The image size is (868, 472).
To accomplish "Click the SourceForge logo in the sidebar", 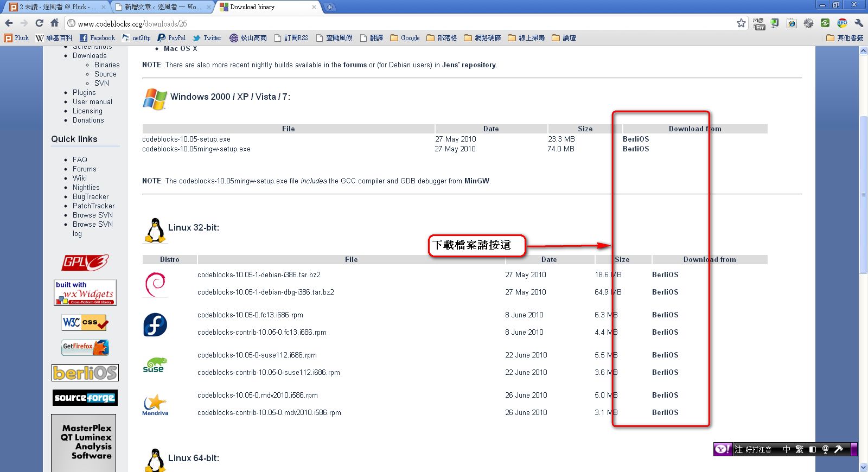I will click(x=85, y=398).
